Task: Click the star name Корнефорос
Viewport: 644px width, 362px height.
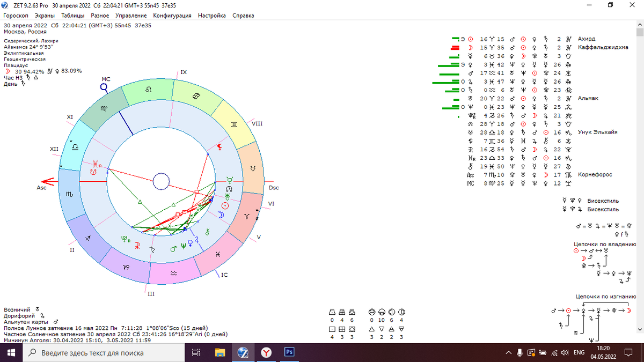Action: [595, 174]
